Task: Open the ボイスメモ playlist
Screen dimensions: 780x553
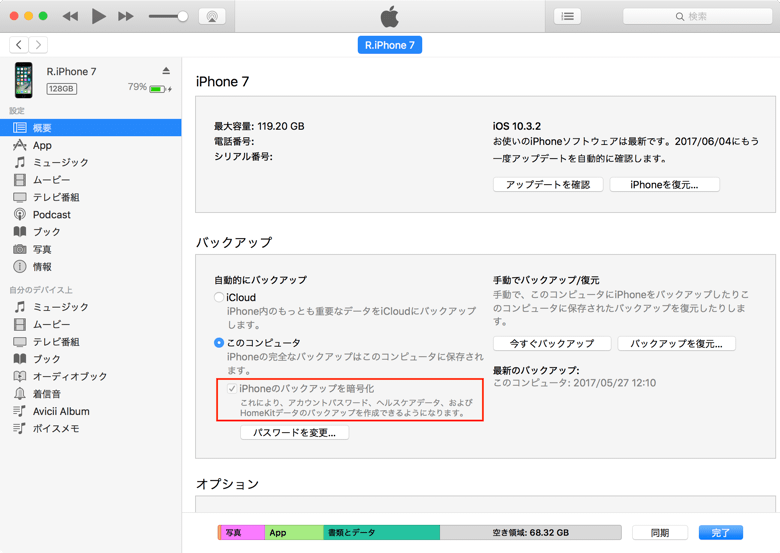Action: [x=91, y=429]
